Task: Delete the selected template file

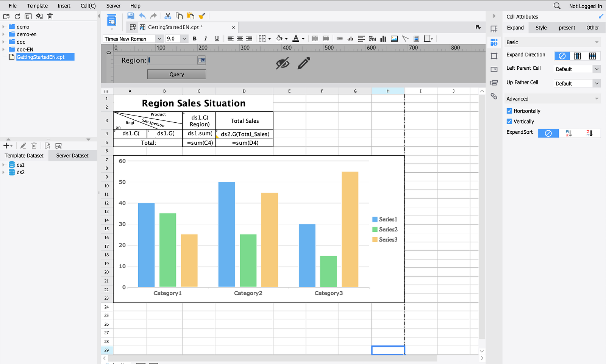Action: 50,16
